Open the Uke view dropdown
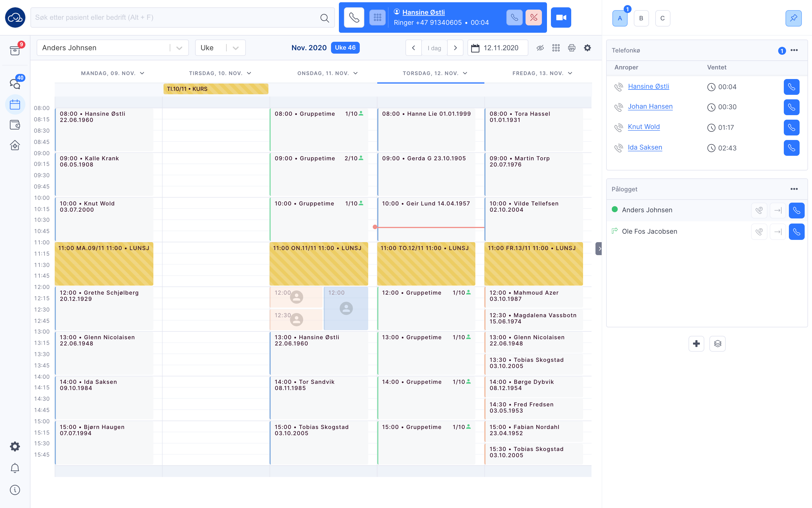The image size is (812, 508). [x=220, y=48]
